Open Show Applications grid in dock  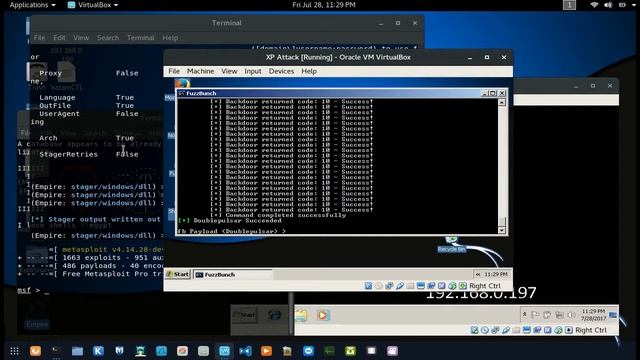pos(14,351)
